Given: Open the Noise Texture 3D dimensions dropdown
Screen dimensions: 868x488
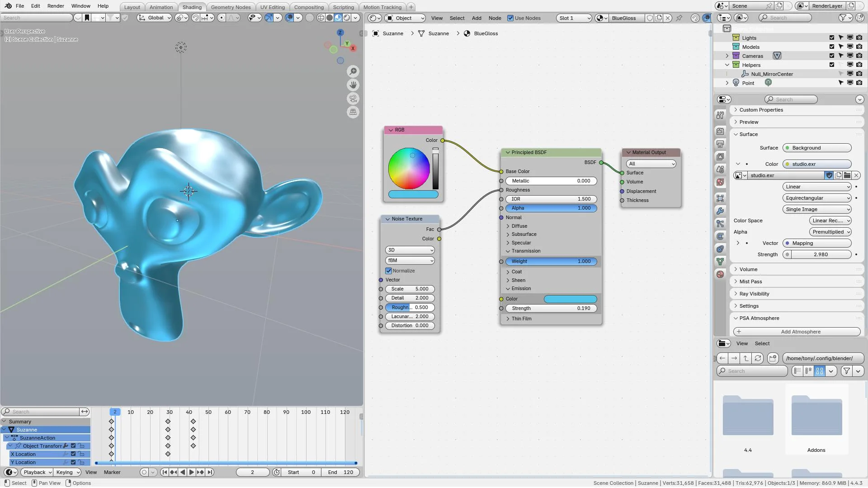Looking at the screenshot, I should tap(410, 250).
